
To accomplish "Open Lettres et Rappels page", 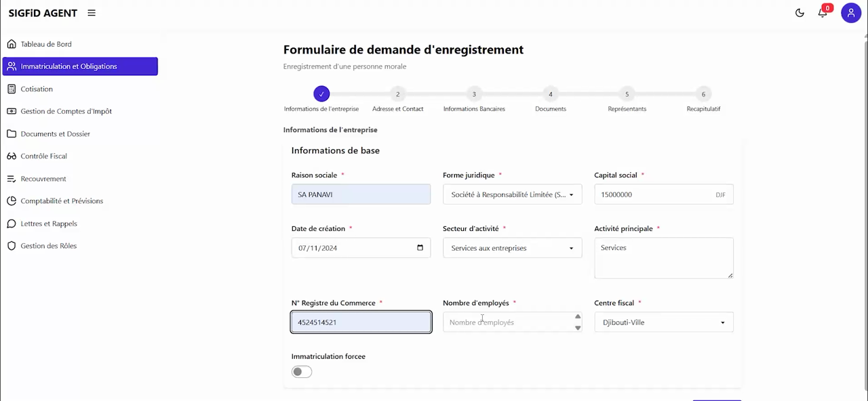I will point(47,224).
